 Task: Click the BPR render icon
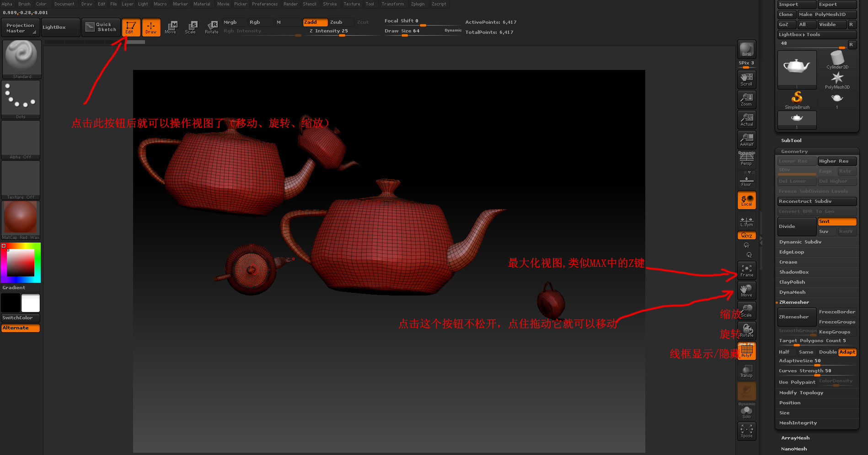pos(746,49)
